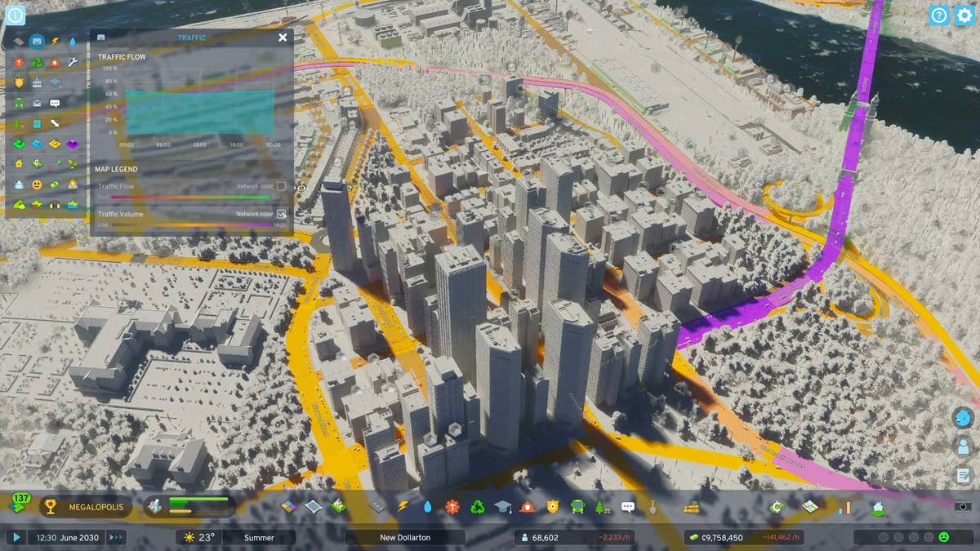Open the Summer season selector

point(258,537)
